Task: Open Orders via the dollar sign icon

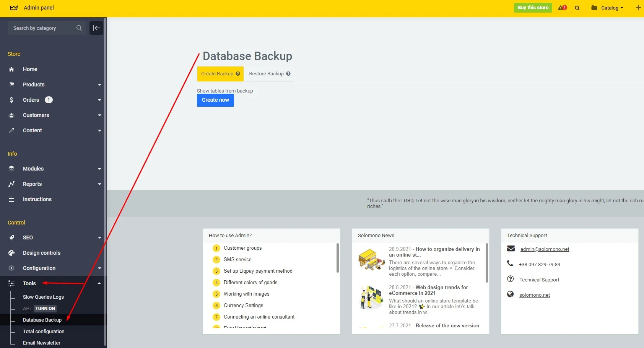Action: pos(11,100)
